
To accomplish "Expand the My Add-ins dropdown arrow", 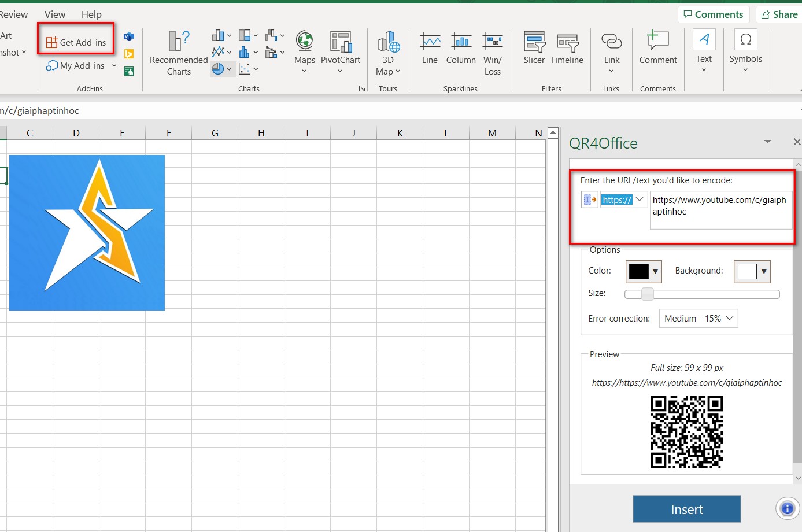I will pos(114,66).
